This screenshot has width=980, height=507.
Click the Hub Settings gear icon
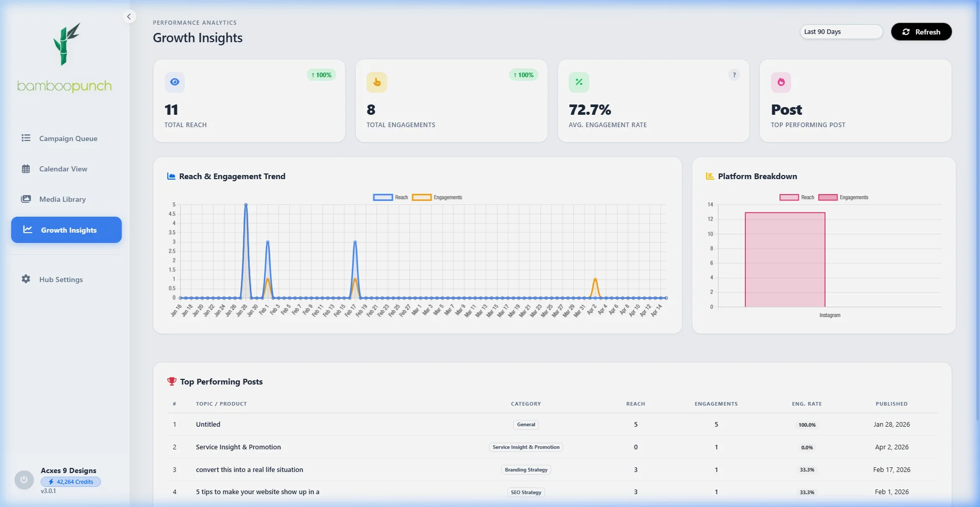26,279
